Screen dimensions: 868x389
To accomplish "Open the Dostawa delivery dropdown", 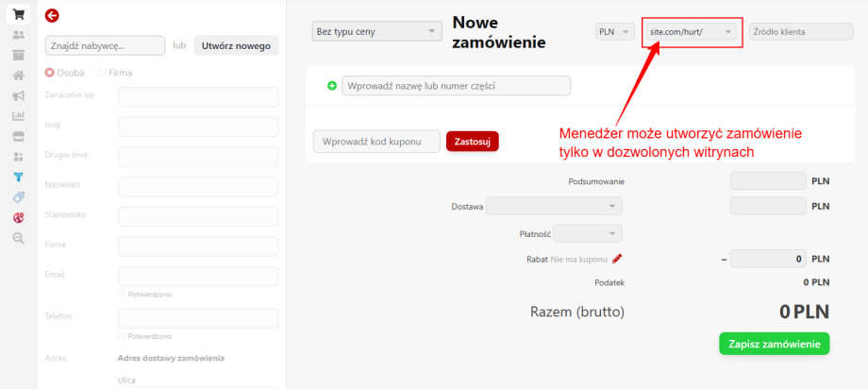I will pyautogui.click(x=554, y=205).
